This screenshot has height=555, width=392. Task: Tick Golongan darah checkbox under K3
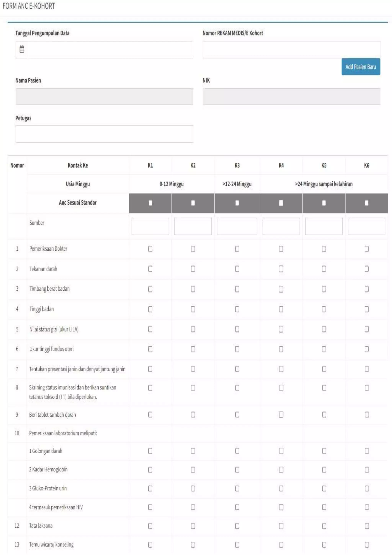click(x=237, y=451)
